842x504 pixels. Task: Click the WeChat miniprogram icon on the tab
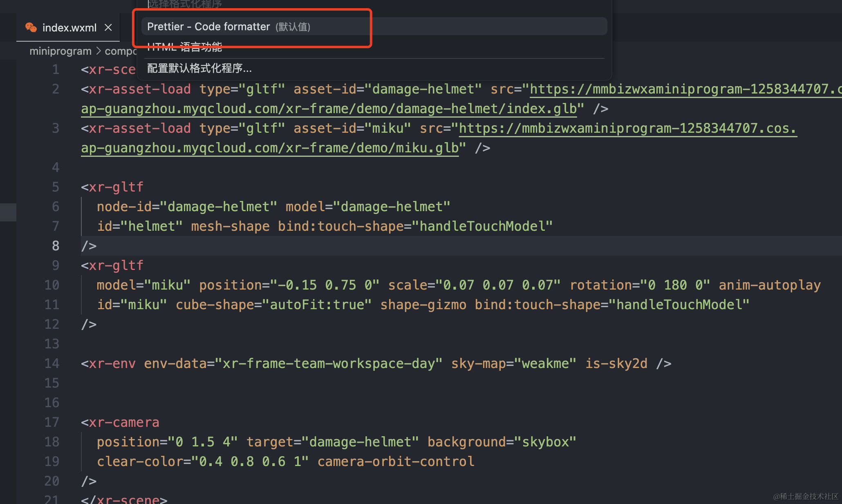[32, 27]
